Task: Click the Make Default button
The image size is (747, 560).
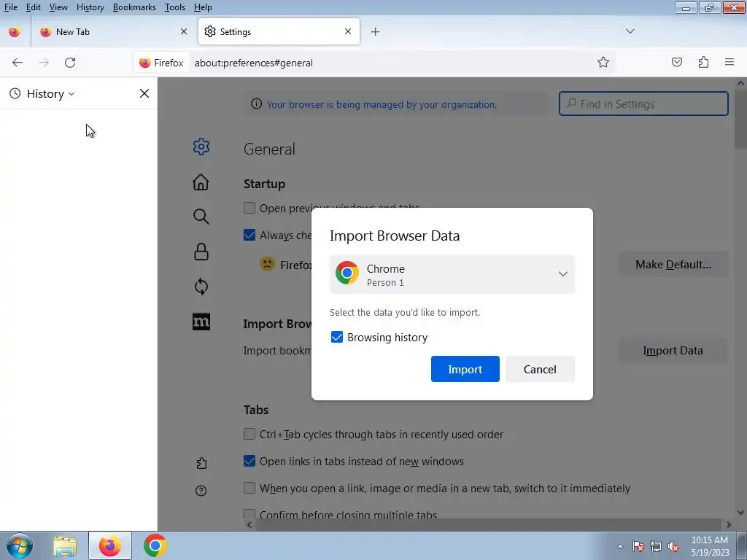Action: 673,264
